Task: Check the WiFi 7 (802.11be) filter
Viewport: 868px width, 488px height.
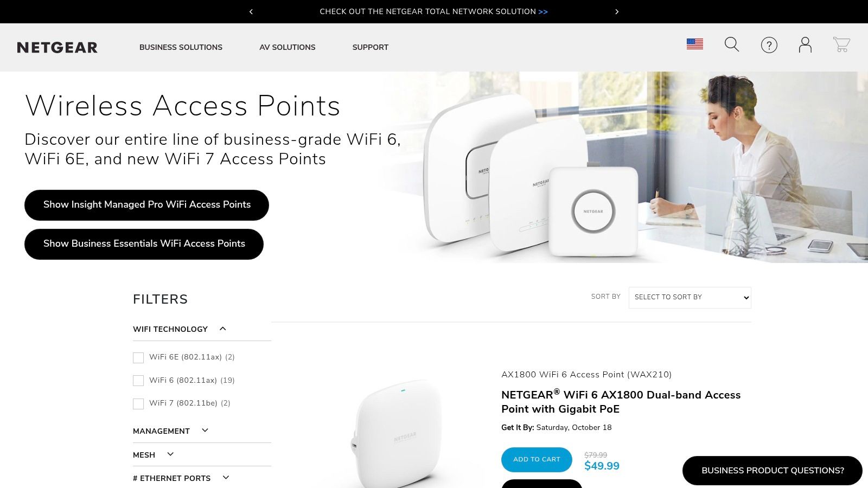Action: tap(138, 404)
